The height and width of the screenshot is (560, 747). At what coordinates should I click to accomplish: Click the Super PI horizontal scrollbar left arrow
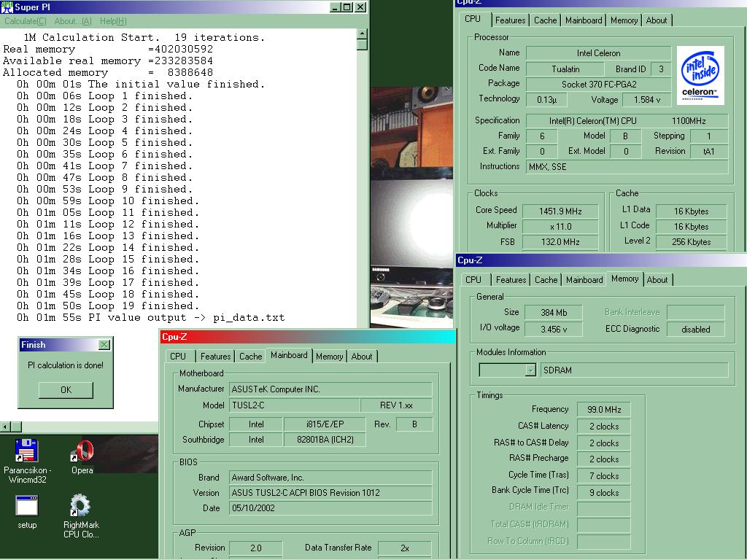tap(5, 427)
